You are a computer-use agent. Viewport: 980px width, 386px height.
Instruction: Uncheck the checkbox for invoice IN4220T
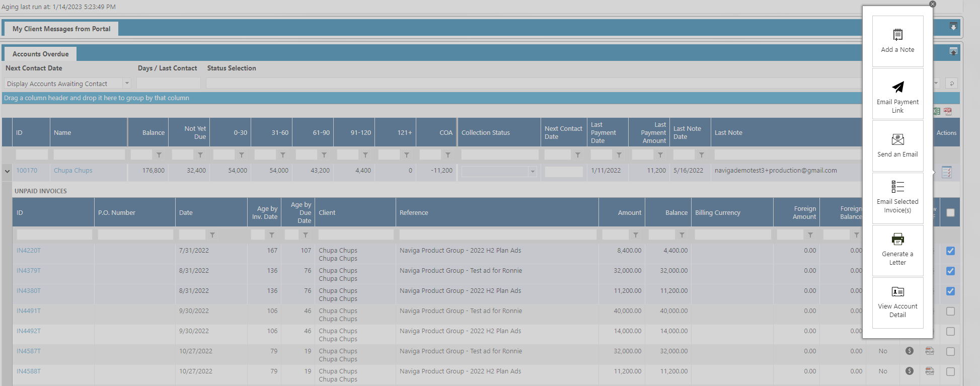[950, 251]
